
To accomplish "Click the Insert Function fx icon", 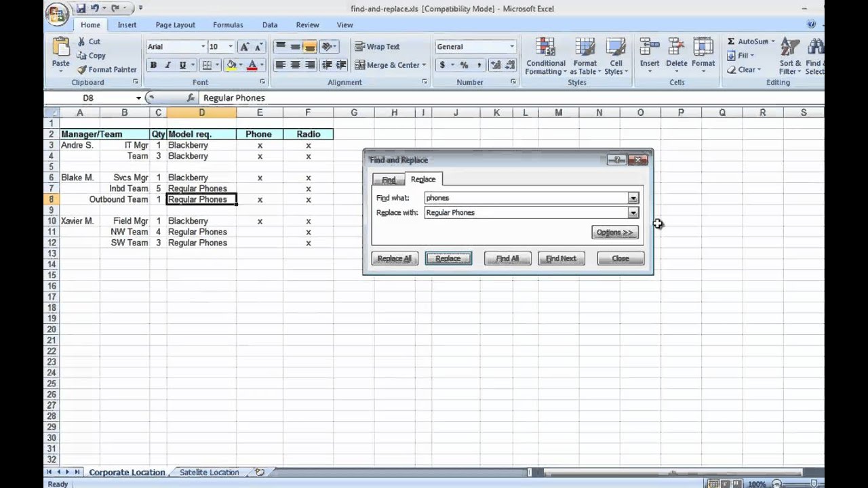I will (x=191, y=98).
